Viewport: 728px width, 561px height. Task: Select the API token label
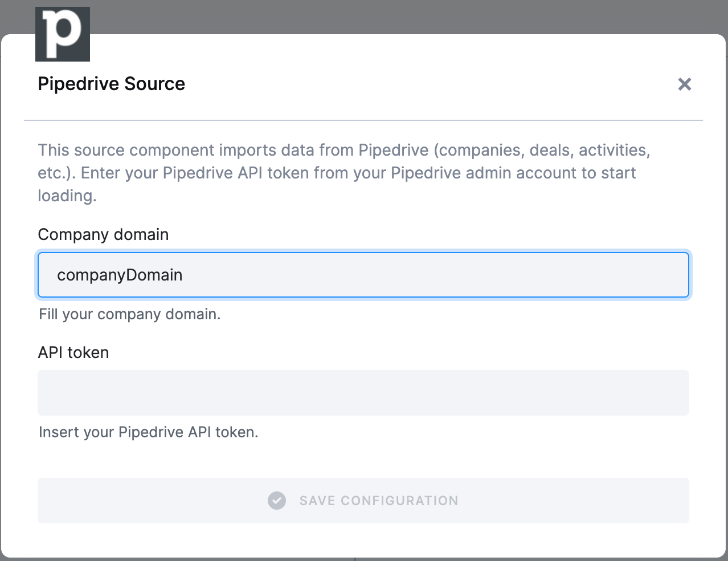[73, 352]
